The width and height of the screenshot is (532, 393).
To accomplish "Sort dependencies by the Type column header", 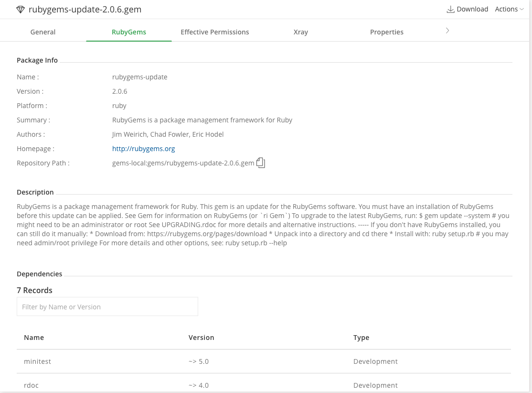I will 361,337.
